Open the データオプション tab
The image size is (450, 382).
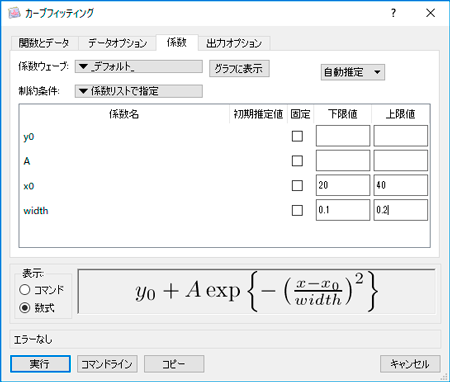click(x=117, y=43)
